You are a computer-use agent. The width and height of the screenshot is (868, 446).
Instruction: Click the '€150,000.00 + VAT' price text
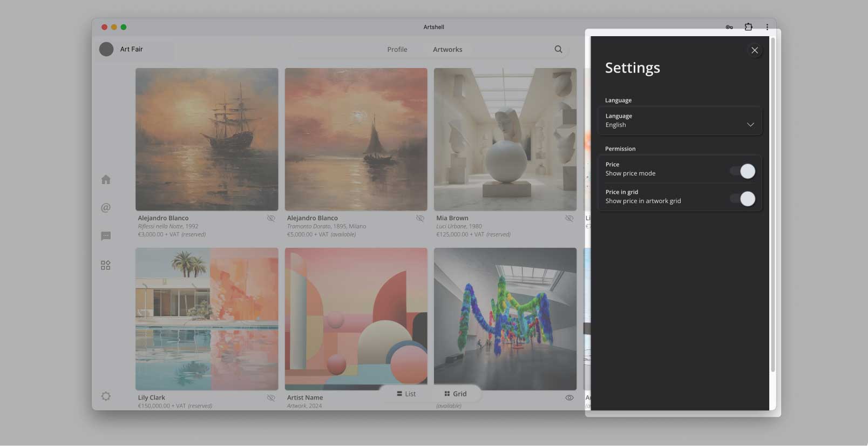click(162, 406)
